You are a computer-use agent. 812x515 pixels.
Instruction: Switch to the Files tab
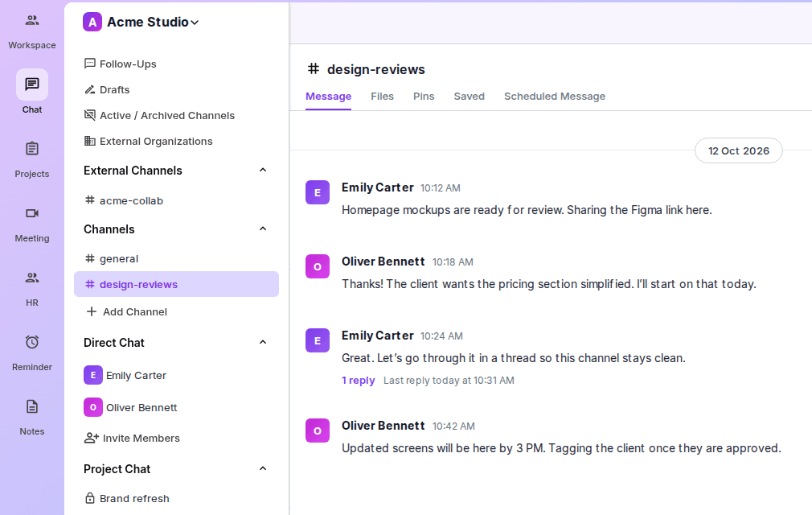pyautogui.click(x=382, y=97)
